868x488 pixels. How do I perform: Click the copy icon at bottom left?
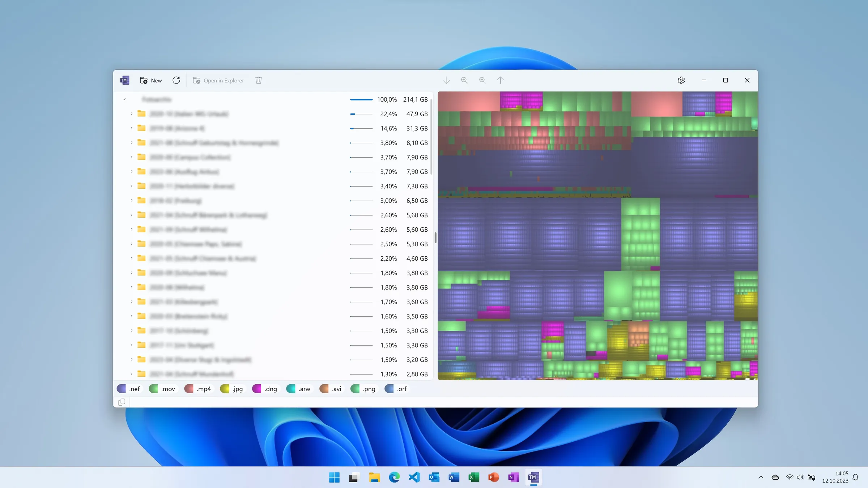coord(122,402)
